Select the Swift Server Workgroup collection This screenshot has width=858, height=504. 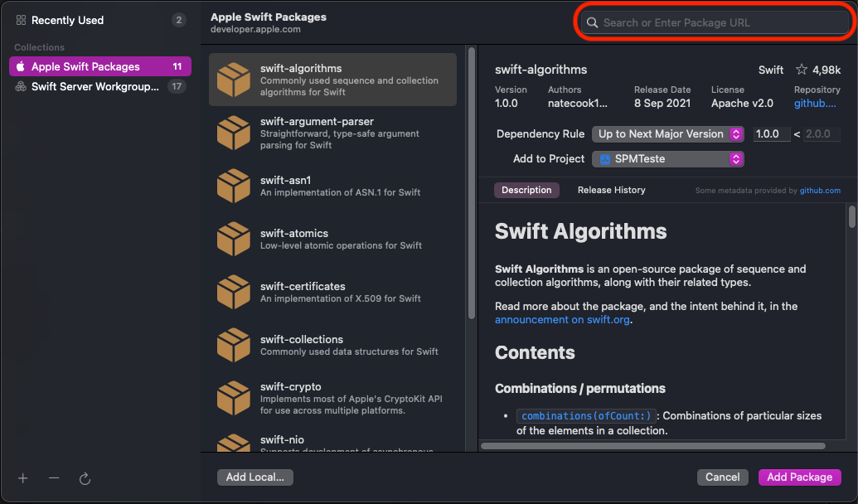tap(100, 86)
